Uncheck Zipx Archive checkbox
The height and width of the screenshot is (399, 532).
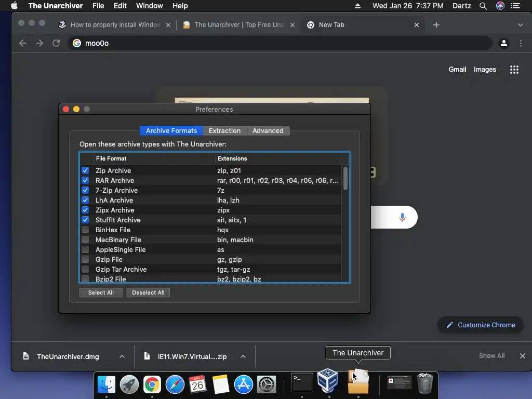[x=85, y=210]
